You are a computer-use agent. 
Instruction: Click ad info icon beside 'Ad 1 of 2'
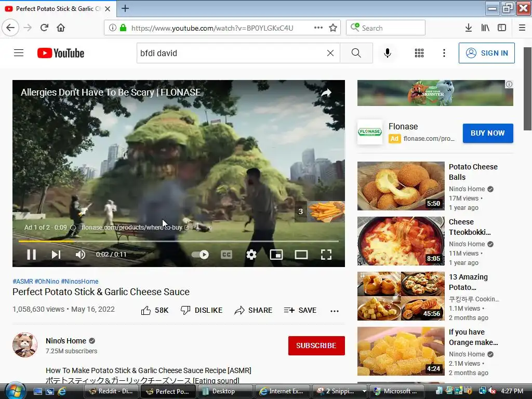73,228
